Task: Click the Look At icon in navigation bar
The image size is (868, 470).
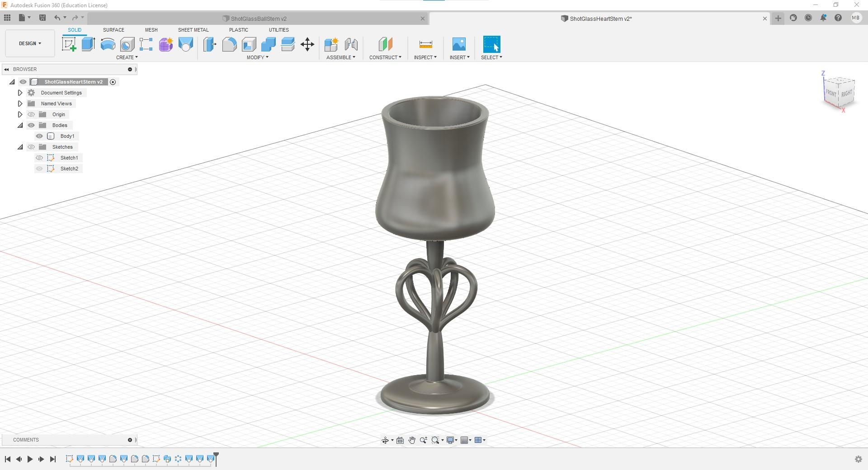Action: tap(400, 440)
